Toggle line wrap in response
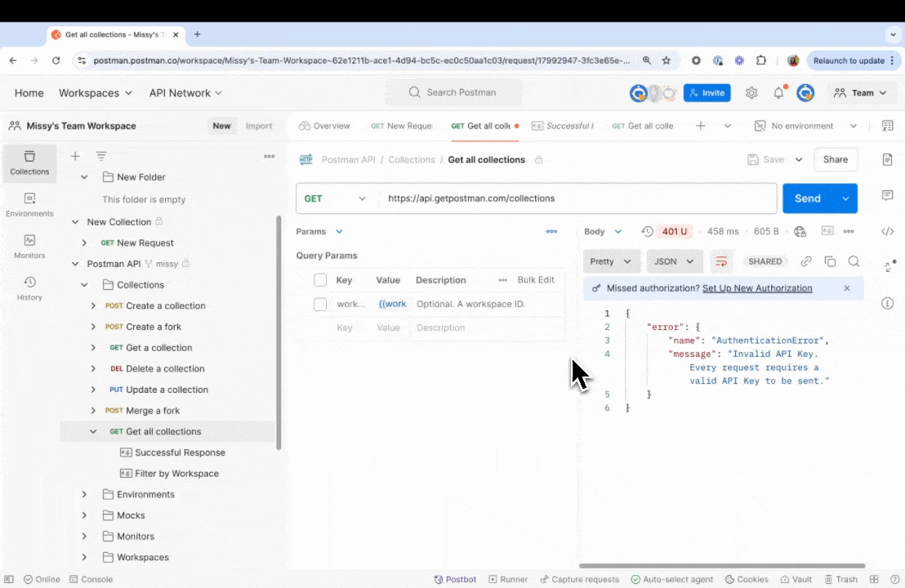Image resolution: width=905 pixels, height=588 pixels. pyautogui.click(x=721, y=261)
